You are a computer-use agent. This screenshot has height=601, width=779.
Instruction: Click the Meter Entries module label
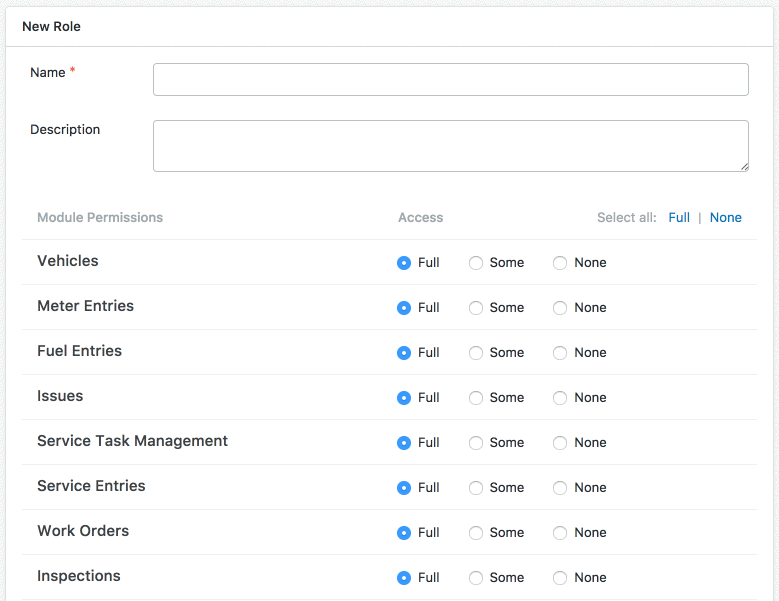[85, 306]
